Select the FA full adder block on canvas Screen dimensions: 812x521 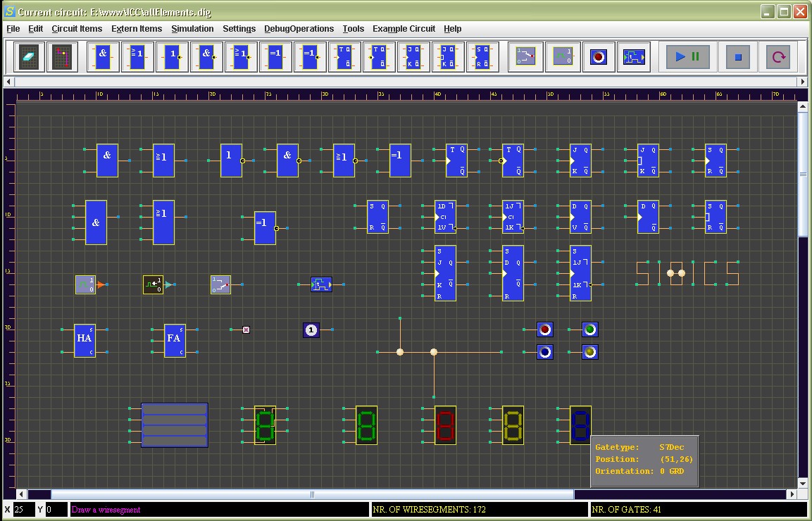175,340
